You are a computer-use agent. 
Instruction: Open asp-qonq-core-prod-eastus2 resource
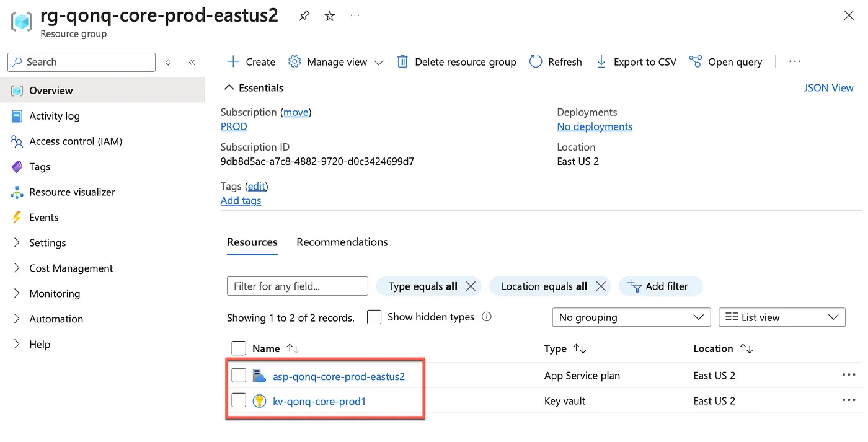click(339, 376)
